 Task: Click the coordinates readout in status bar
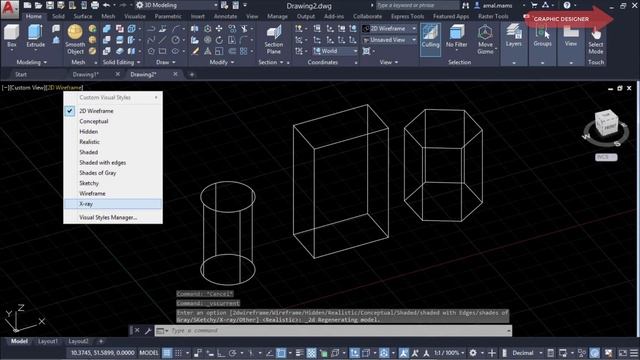(102, 353)
